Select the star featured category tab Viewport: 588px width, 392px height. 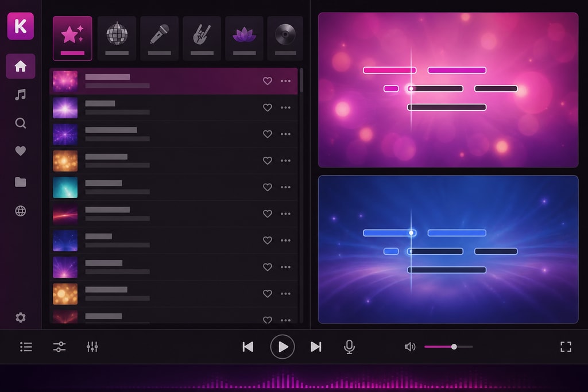pos(72,38)
